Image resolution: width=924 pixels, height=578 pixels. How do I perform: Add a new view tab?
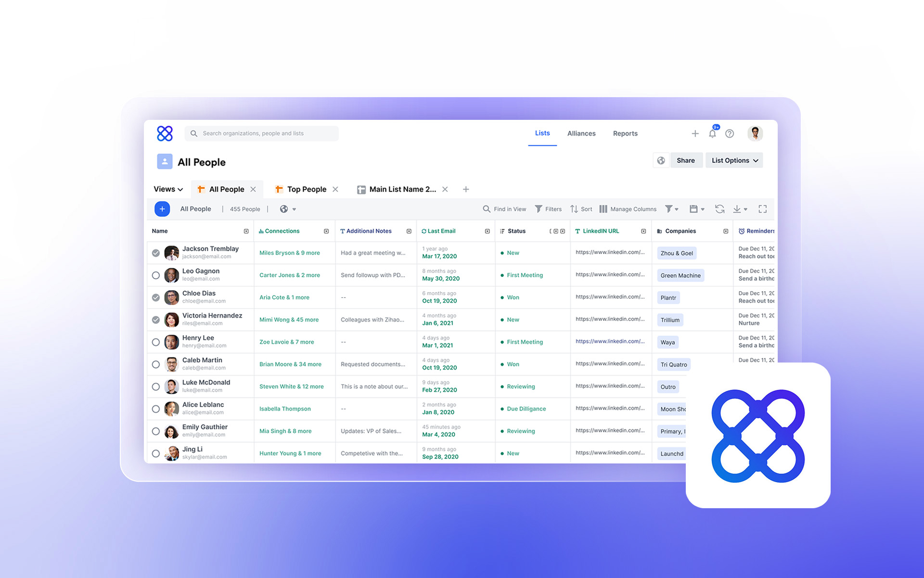tap(466, 189)
